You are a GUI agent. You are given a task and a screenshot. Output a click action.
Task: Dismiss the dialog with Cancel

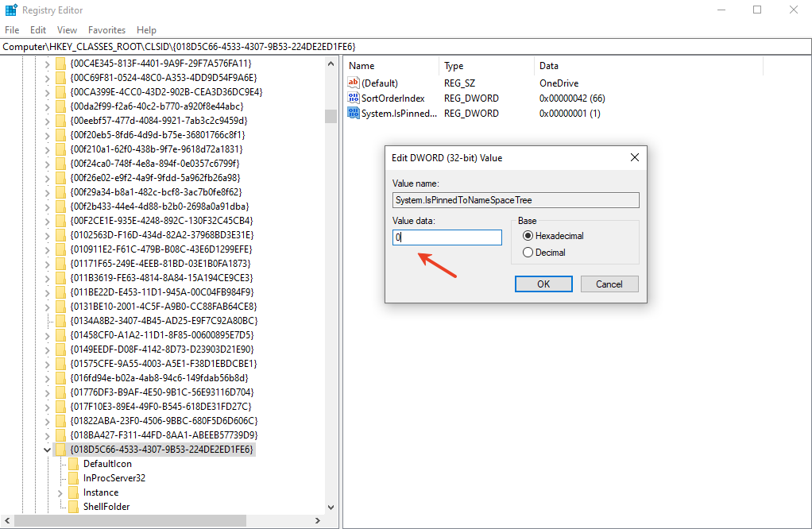coord(609,284)
